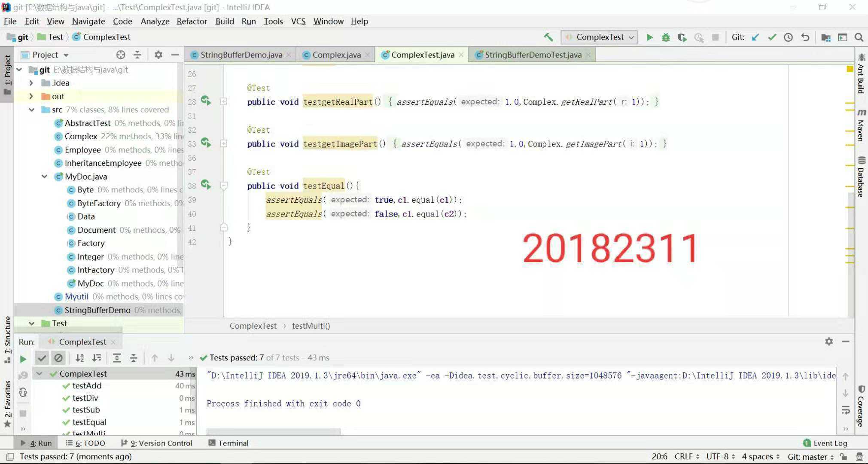Image resolution: width=868 pixels, height=464 pixels.
Task: Sort test results by duration
Action: point(97,358)
